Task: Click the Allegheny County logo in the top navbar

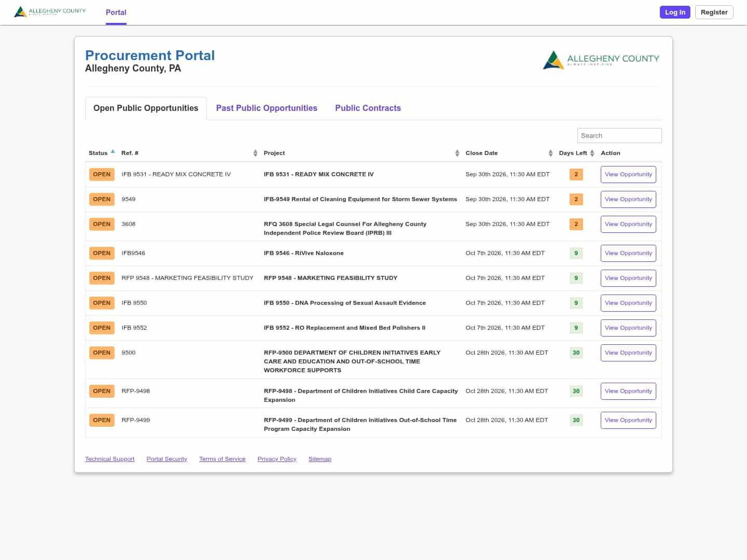Action: click(50, 11)
